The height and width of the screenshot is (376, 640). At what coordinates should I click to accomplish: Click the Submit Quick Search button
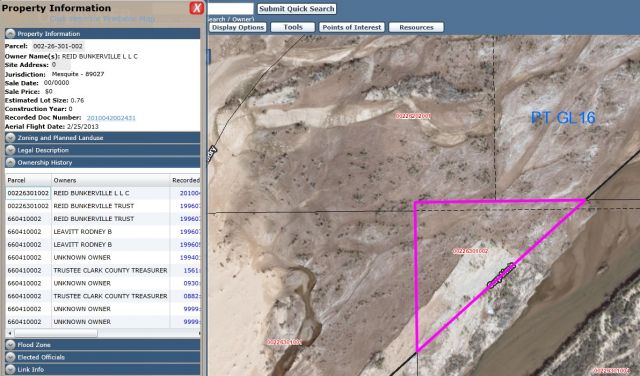(297, 9)
